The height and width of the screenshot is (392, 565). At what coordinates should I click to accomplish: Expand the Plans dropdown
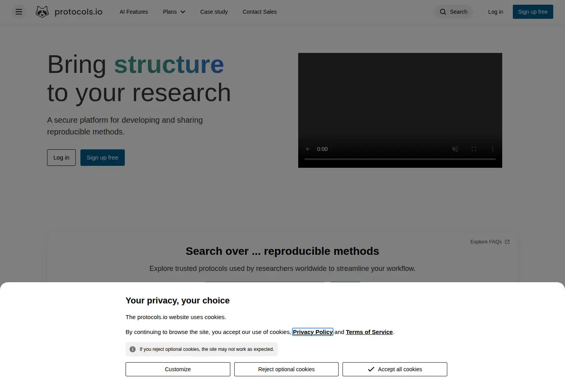174,12
